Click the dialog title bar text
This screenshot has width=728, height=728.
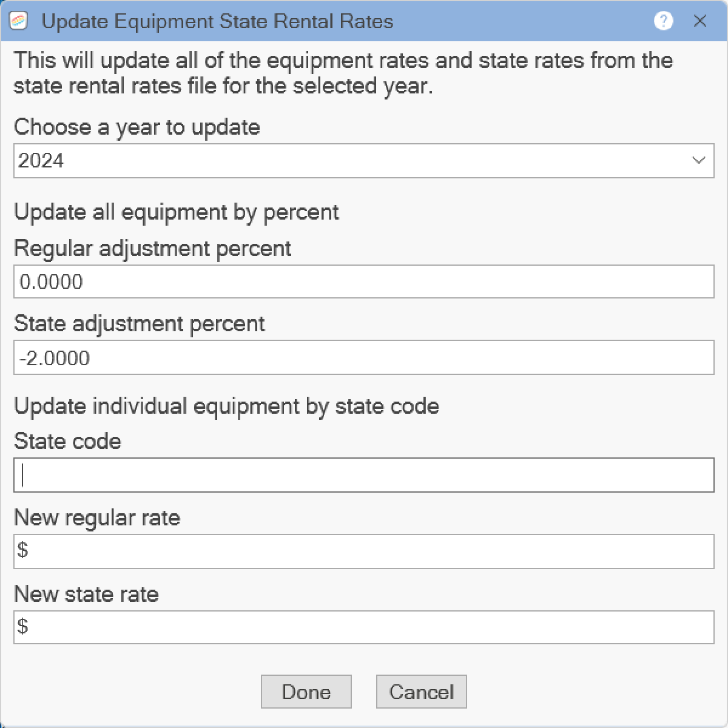(x=218, y=22)
